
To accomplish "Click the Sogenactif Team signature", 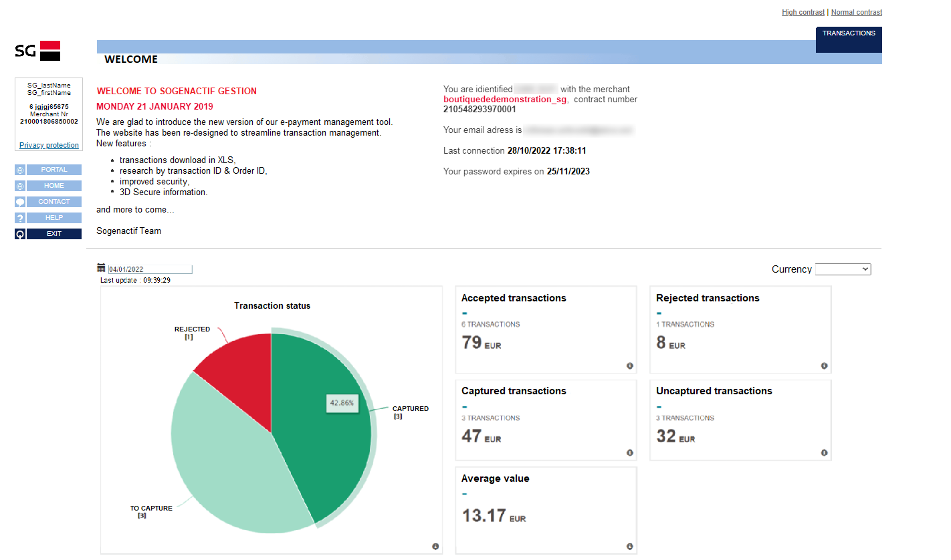I will (x=128, y=231).
